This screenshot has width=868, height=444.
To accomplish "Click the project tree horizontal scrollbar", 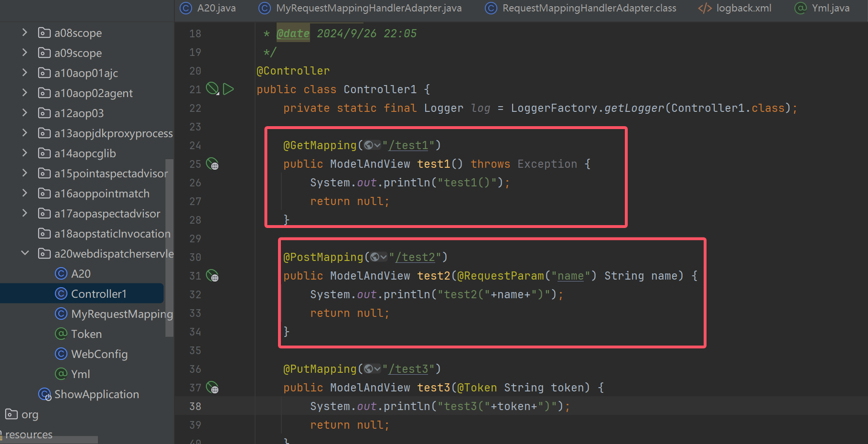I will 49,440.
